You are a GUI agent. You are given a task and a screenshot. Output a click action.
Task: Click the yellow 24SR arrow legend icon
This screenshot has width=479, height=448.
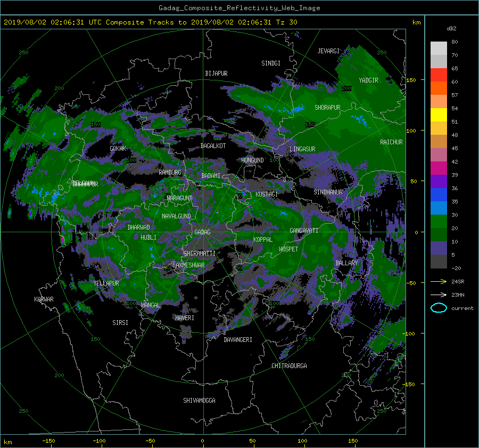[x=439, y=281]
